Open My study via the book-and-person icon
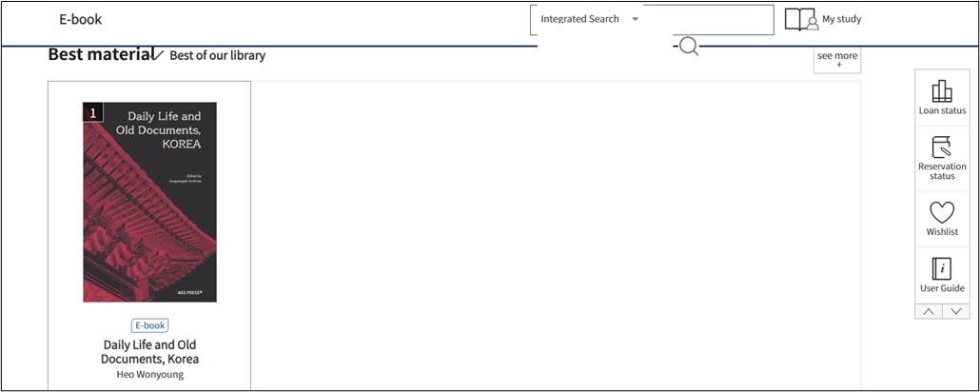Image resolution: width=980 pixels, height=392 pixels. tap(800, 19)
